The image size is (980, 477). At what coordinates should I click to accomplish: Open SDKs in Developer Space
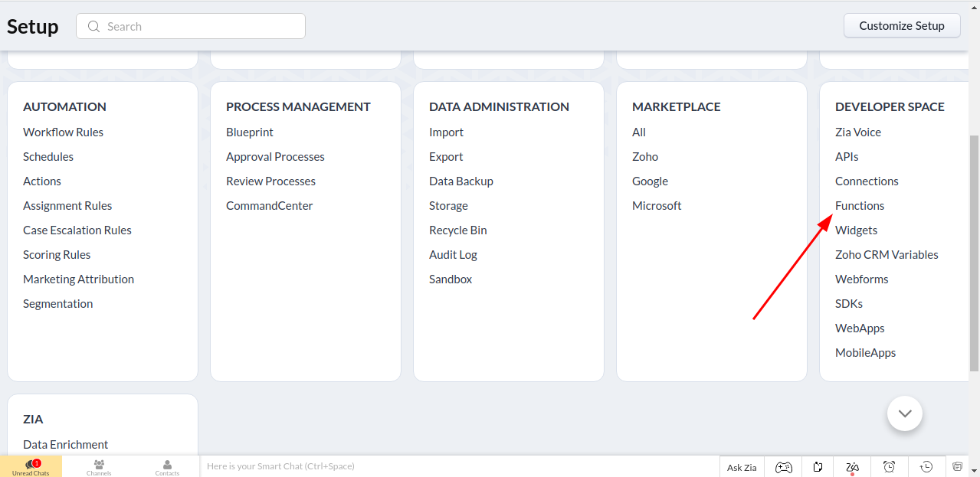tap(849, 303)
